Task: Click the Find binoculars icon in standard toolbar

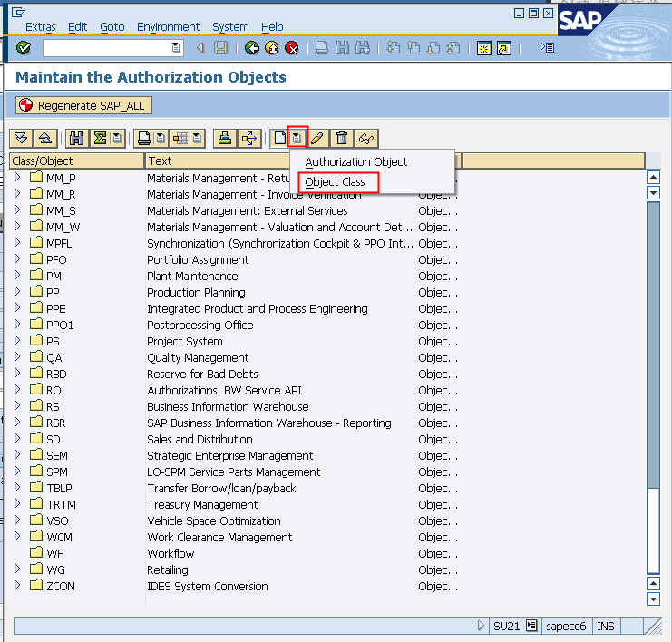Action: tap(342, 47)
